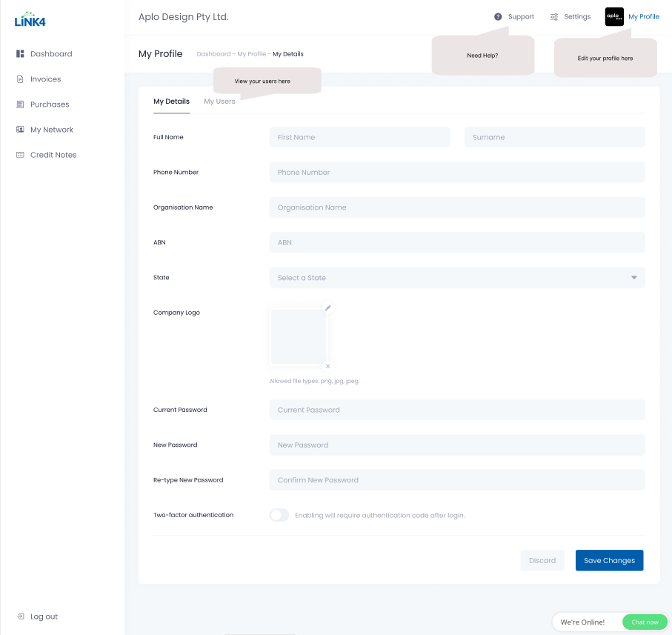This screenshot has height=635, width=672.
Task: Switch to the My Users tab
Action: (219, 102)
